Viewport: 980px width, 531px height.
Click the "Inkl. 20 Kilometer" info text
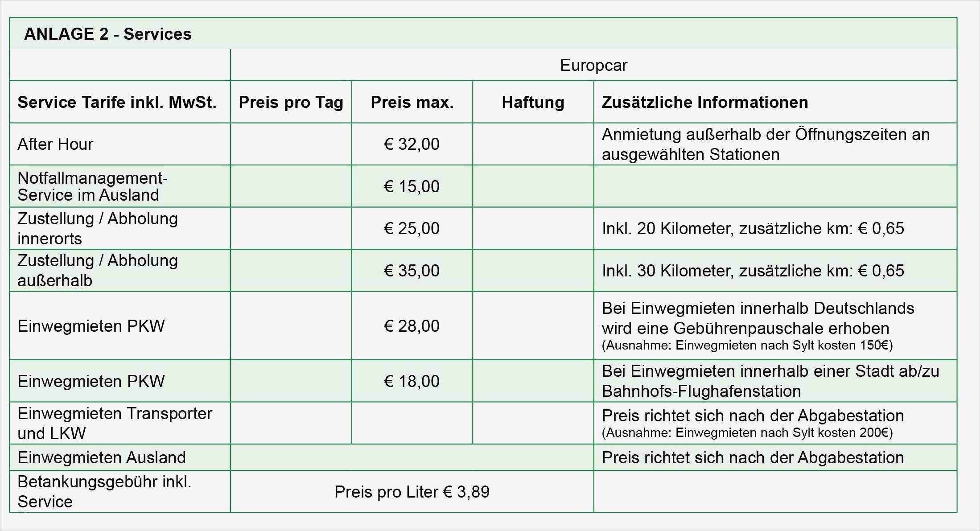click(x=753, y=228)
